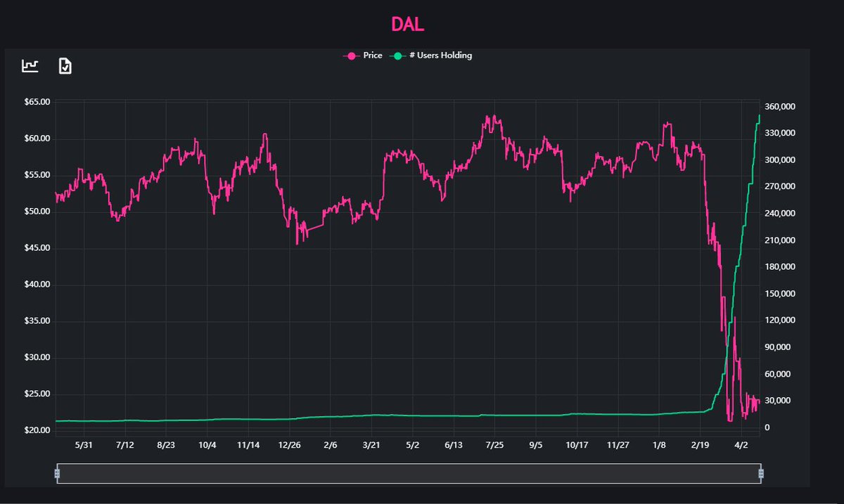
Task: Click the 30,000 users axis label
Action: (x=779, y=401)
